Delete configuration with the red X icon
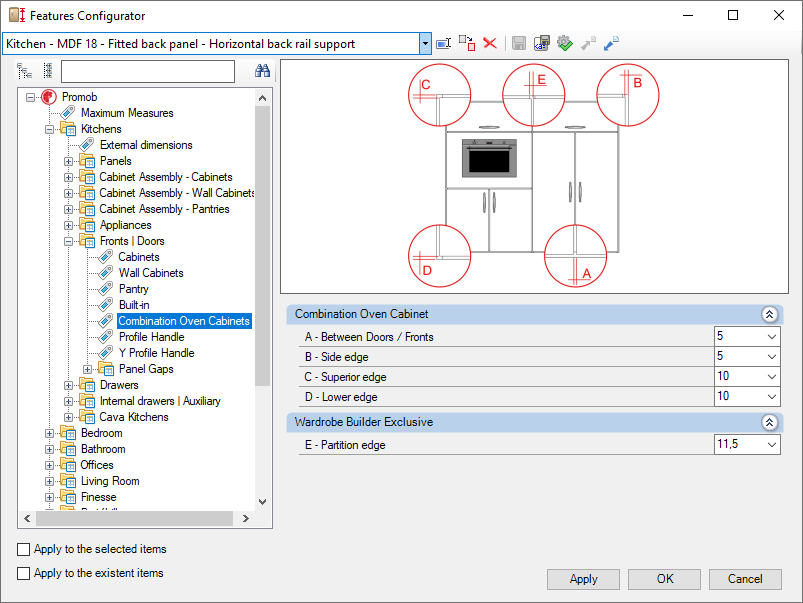This screenshot has width=803, height=603. click(x=490, y=44)
